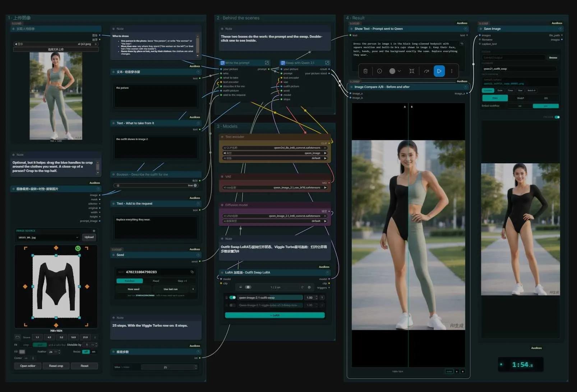The height and width of the screenshot is (392, 577).
Task: Click the Seed node help icon
Action: coord(198,255)
